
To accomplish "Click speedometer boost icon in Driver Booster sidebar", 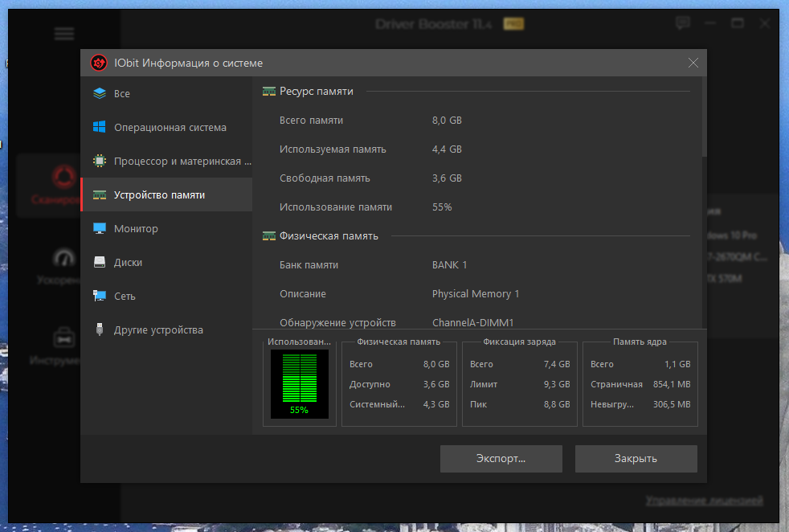I will coord(64,258).
